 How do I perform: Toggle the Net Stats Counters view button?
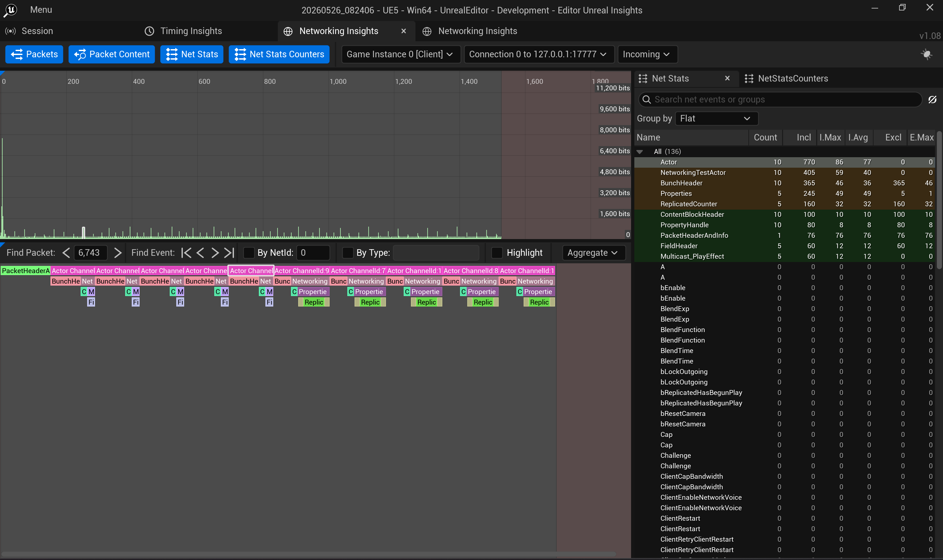pyautogui.click(x=279, y=54)
